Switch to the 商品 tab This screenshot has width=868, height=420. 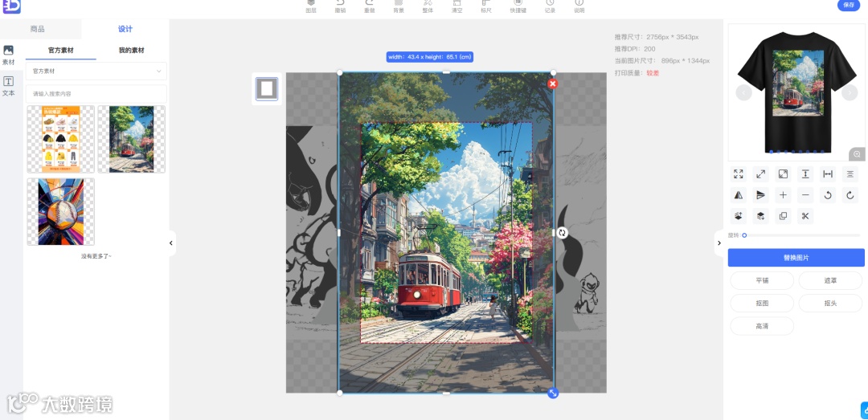(x=38, y=29)
